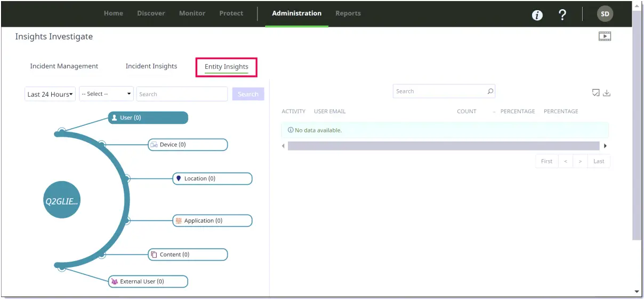The height and width of the screenshot is (299, 644).
Task: Click the circle connector beside External User node
Action: pos(62,268)
